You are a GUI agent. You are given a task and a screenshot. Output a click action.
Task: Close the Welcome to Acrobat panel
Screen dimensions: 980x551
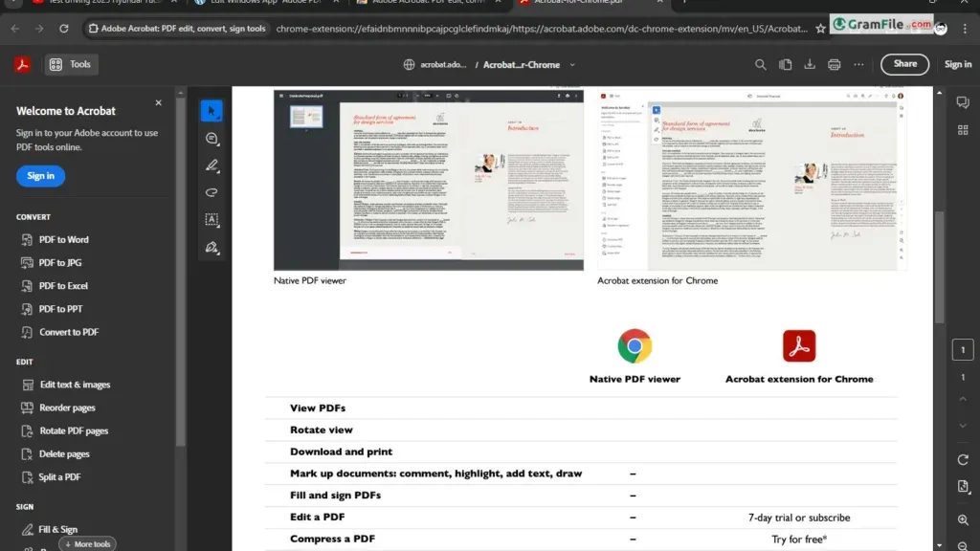tap(158, 102)
